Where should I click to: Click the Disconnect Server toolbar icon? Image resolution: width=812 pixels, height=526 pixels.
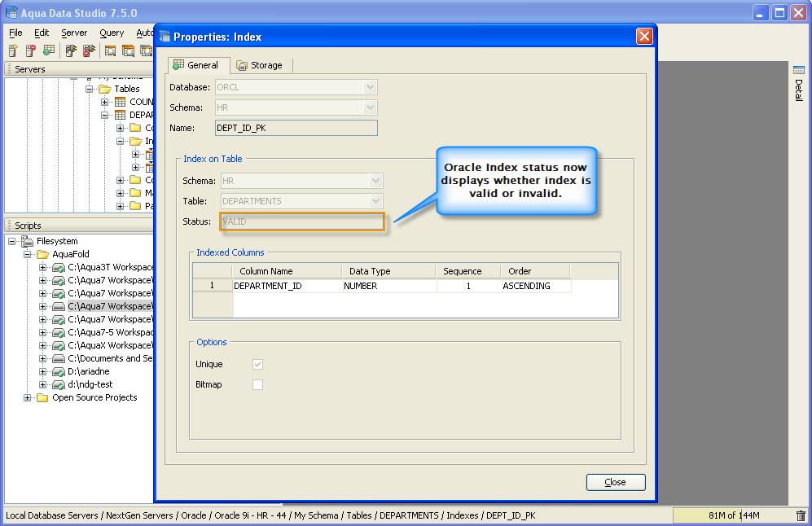(89, 50)
